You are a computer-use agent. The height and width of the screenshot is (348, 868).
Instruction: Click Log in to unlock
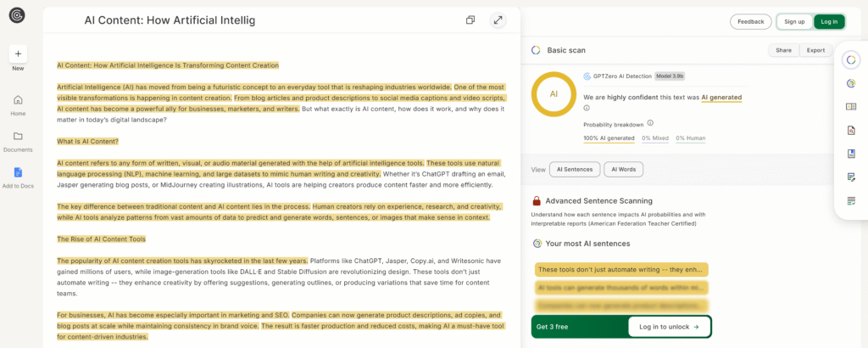coord(669,327)
